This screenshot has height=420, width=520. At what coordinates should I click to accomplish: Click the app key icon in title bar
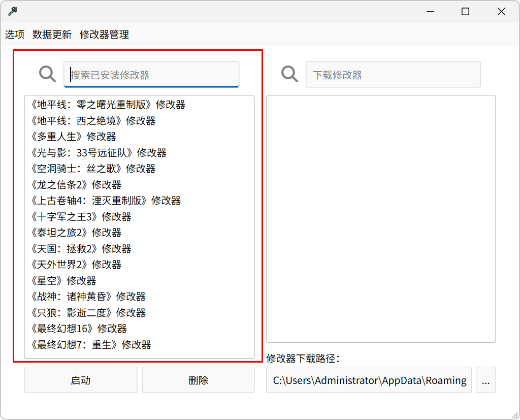tap(13, 11)
